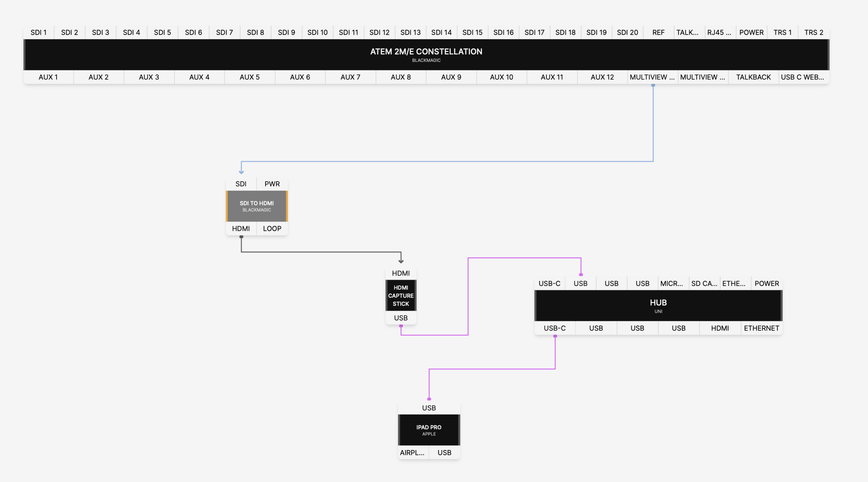Click the USB C WEB... port on ATEM
868x482 pixels.
pos(802,77)
